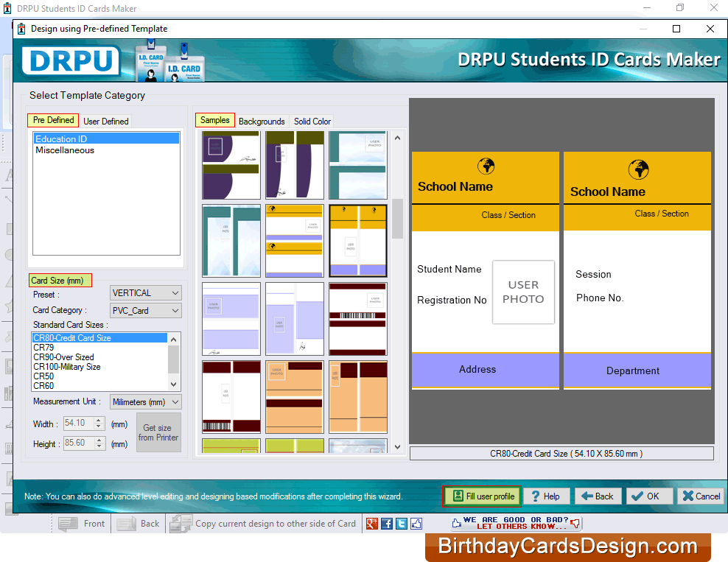
Task: Select orange maroon vertical template
Action: (358, 397)
